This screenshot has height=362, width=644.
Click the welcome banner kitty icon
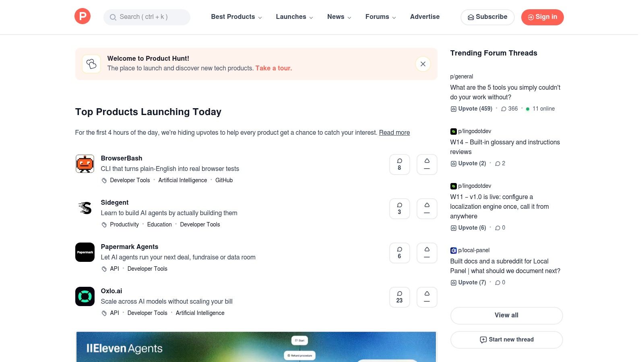pyautogui.click(x=91, y=64)
